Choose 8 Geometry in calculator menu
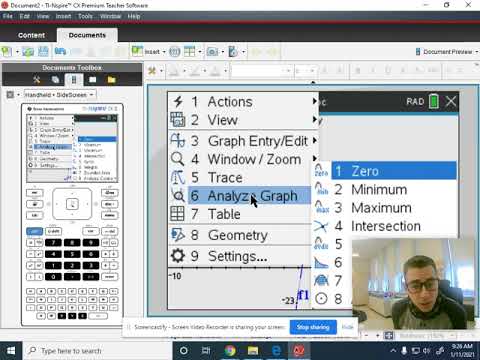Viewport: 480px width, 360px height. [240, 235]
